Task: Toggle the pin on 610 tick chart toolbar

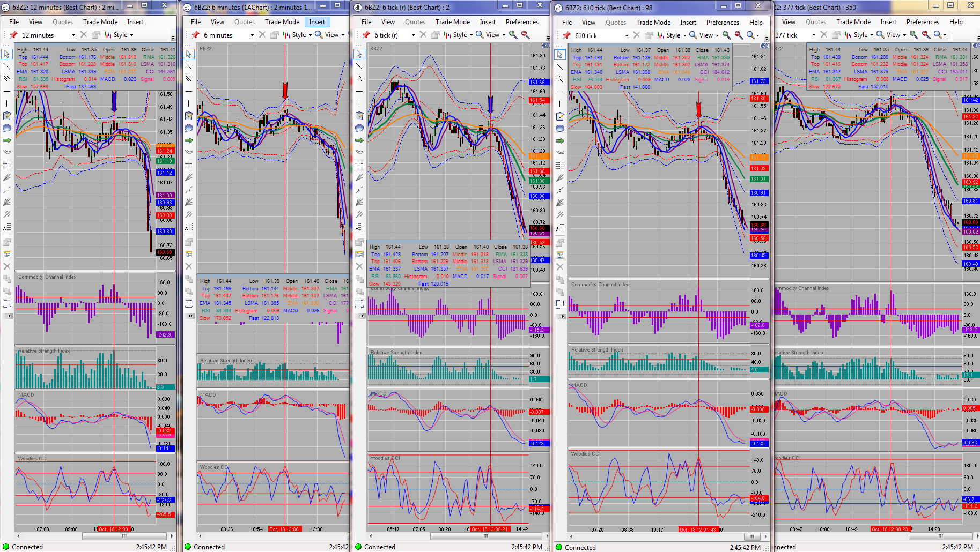Action: click(566, 35)
